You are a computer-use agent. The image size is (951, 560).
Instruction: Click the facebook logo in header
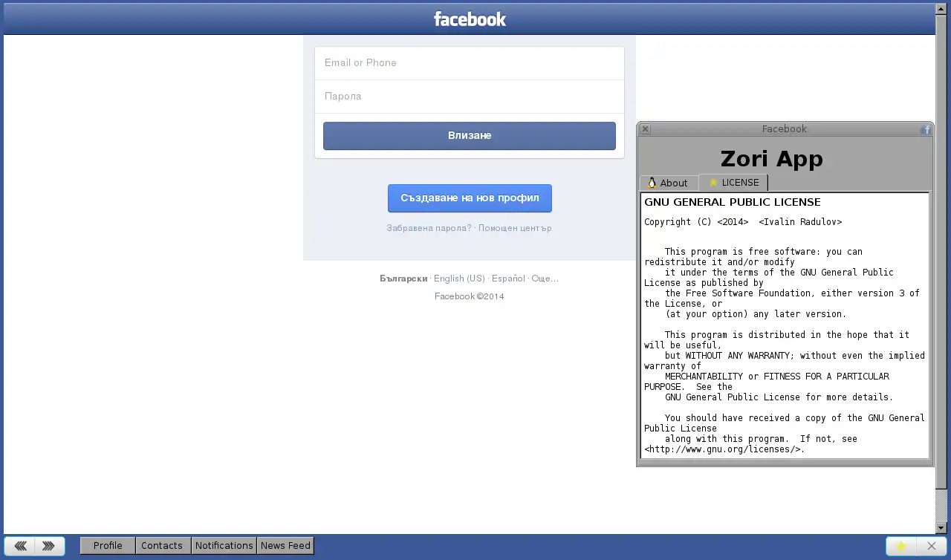click(470, 19)
